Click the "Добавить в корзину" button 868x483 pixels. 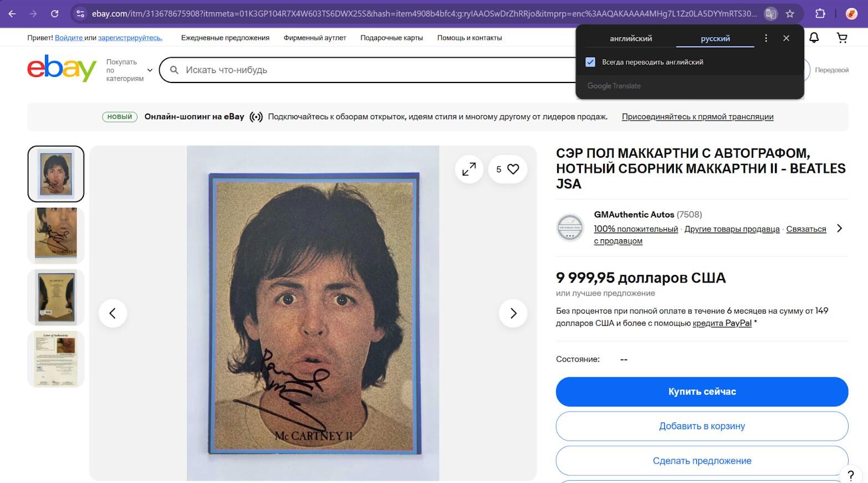click(702, 426)
